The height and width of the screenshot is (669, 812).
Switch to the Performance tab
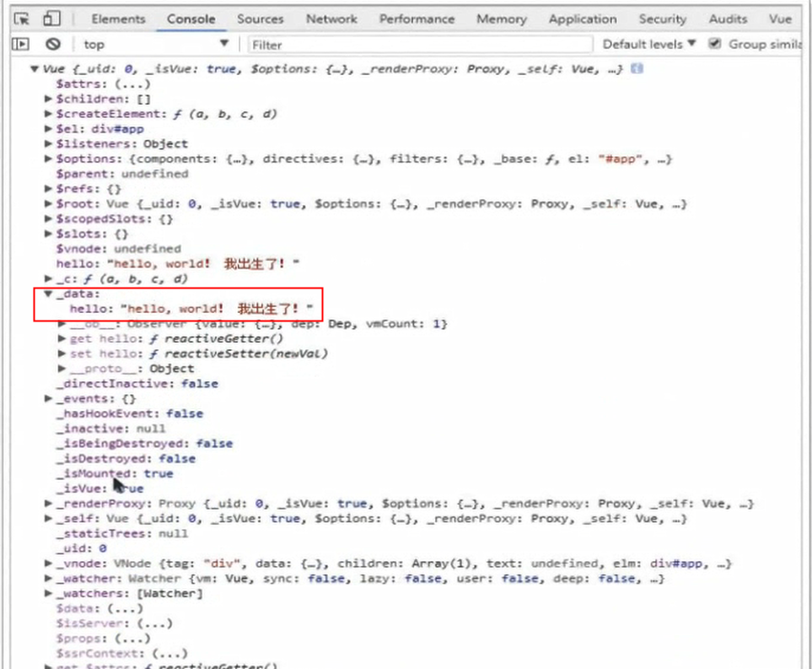tap(417, 19)
